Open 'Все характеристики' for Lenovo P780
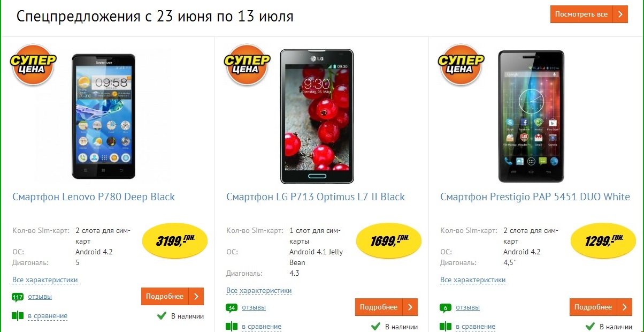This screenshot has height=332, width=644. click(x=45, y=280)
